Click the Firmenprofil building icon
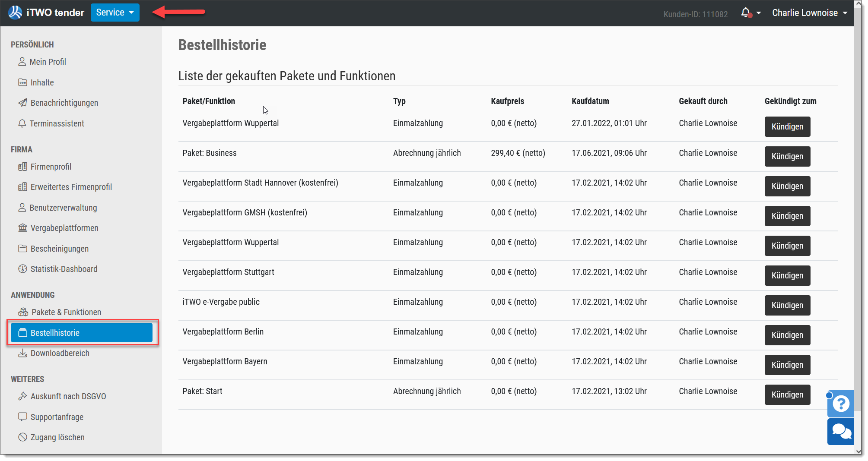868x461 pixels. (x=22, y=167)
